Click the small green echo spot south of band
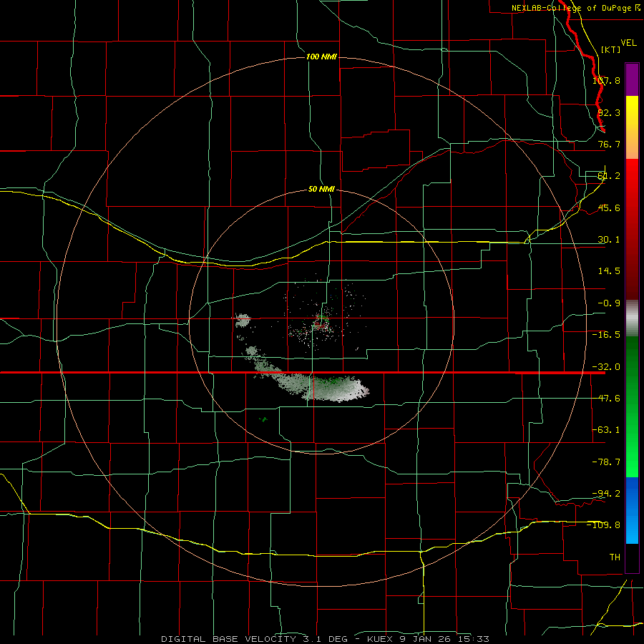Image resolution: width=644 pixels, height=644 pixels. [x=263, y=419]
